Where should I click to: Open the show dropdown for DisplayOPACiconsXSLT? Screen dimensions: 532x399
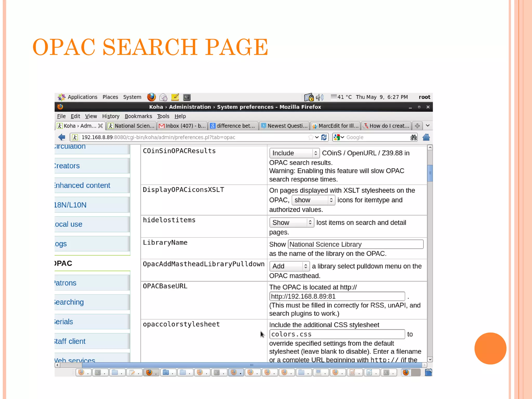313,200
